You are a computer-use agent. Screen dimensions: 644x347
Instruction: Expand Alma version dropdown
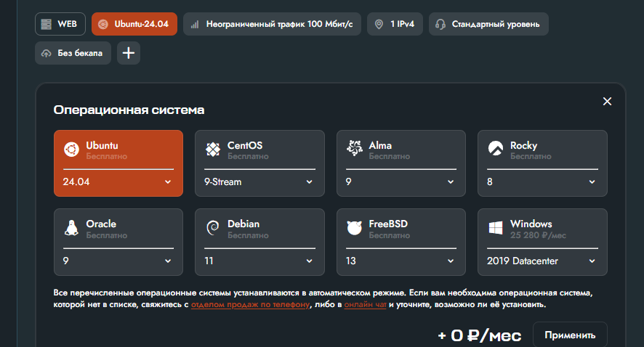click(401, 181)
